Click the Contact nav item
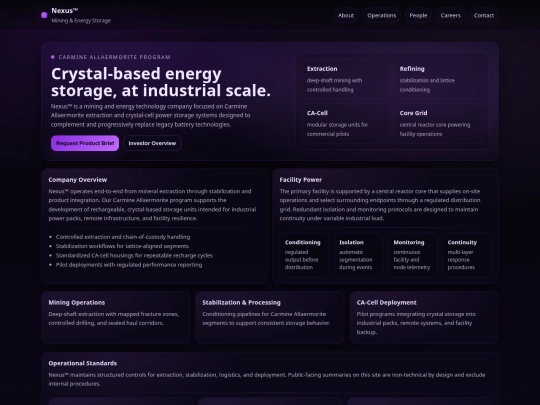Screen dimensions: 540x405 (484, 15)
